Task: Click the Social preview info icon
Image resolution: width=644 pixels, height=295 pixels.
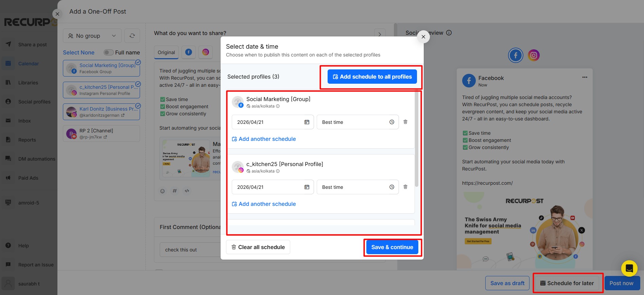Action: pos(449,33)
